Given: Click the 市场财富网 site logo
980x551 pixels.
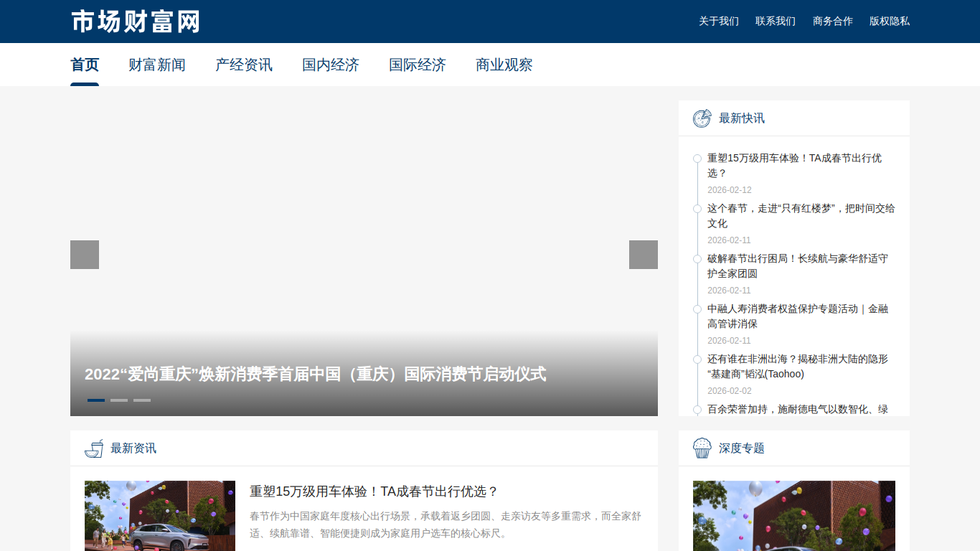Looking at the screenshot, I should point(136,22).
